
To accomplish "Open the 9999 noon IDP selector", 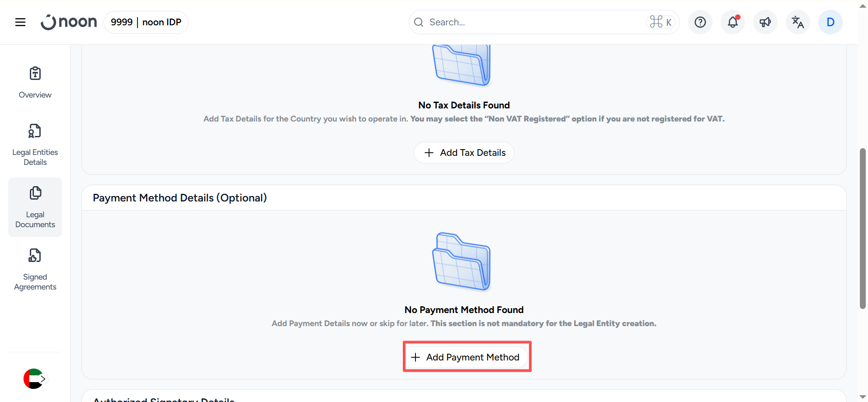I will tap(146, 22).
